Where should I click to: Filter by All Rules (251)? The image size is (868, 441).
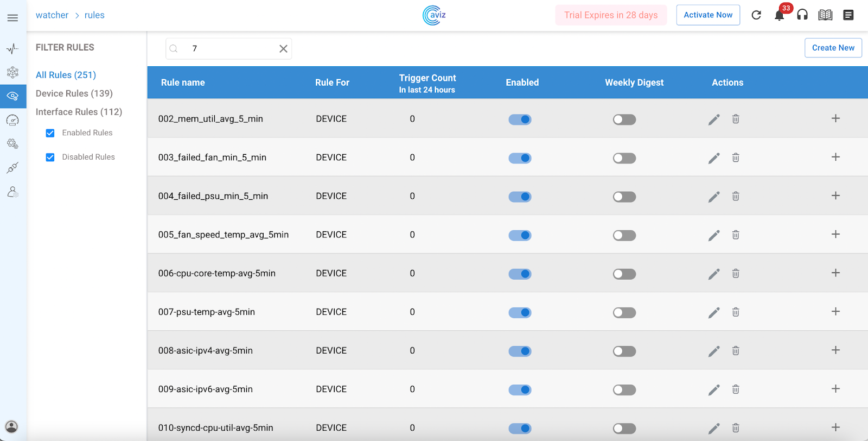[x=66, y=75]
